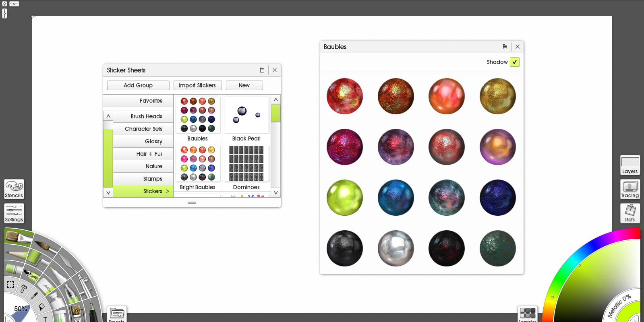Open the Baubles panel menu icon

(x=505, y=47)
